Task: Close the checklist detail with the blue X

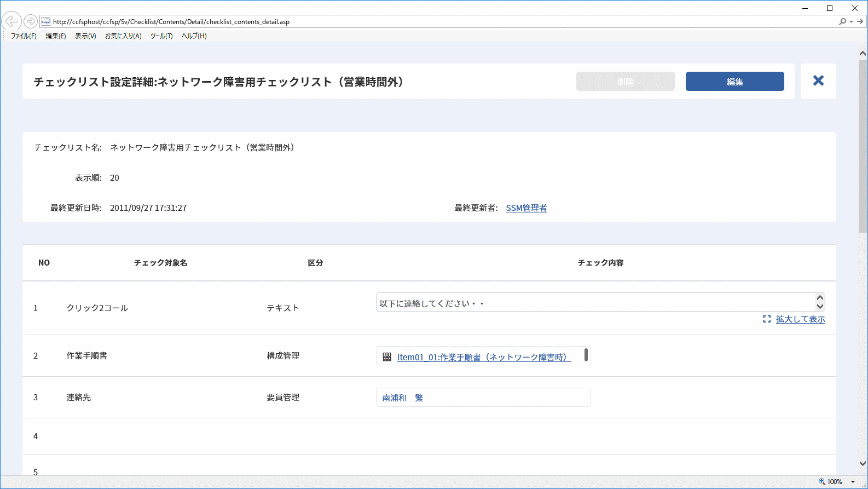Action: (x=818, y=81)
